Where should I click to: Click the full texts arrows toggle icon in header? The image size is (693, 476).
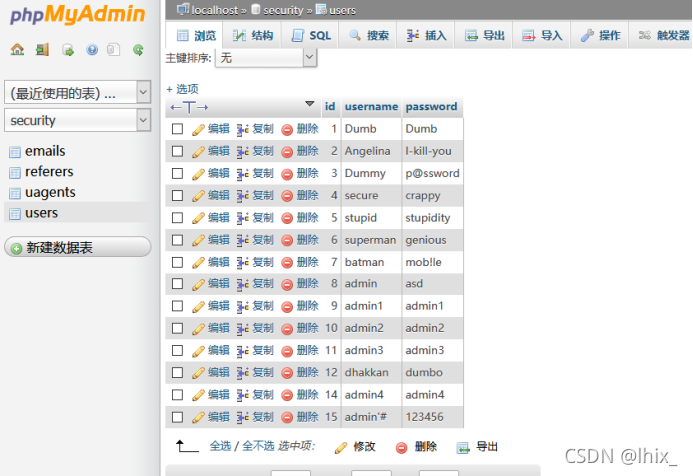(x=189, y=107)
